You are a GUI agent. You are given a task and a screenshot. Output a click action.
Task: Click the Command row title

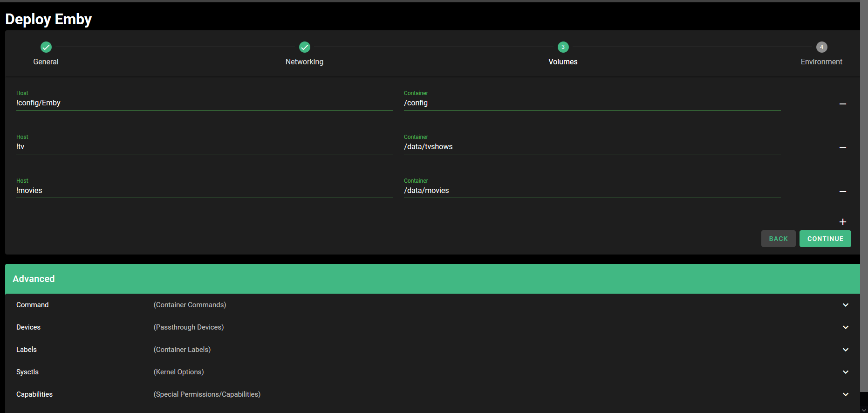pos(32,305)
